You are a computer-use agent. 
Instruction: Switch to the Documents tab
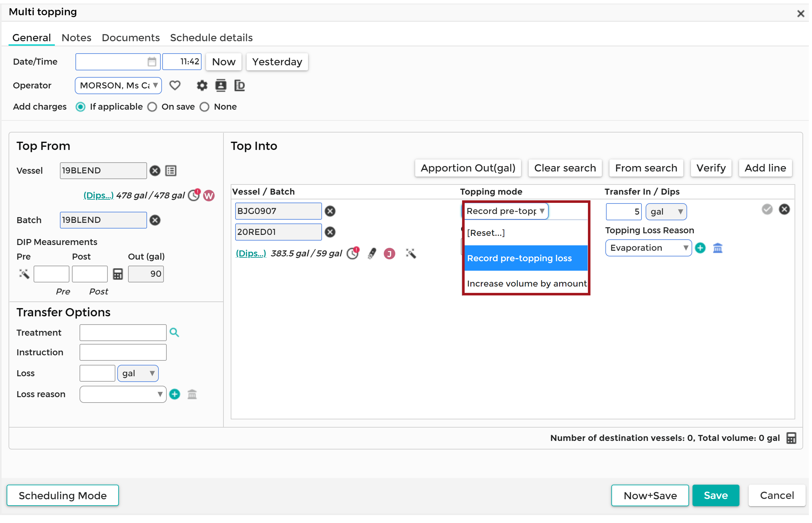[131, 38]
